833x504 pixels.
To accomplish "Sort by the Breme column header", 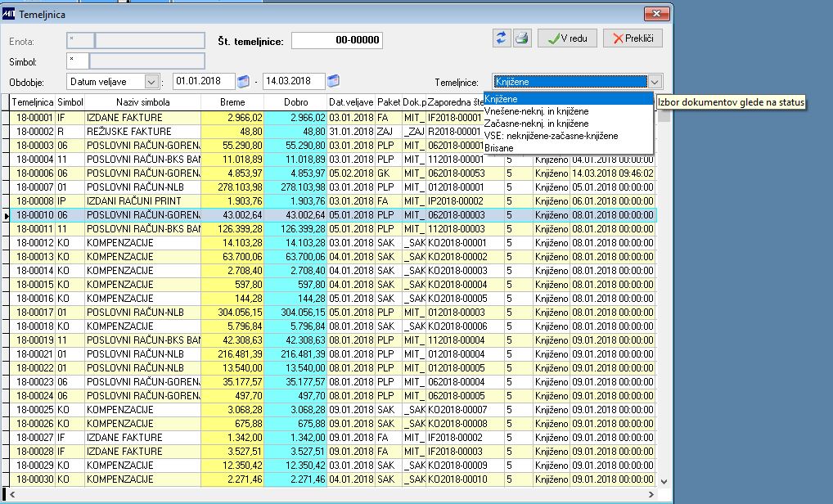I will click(232, 102).
